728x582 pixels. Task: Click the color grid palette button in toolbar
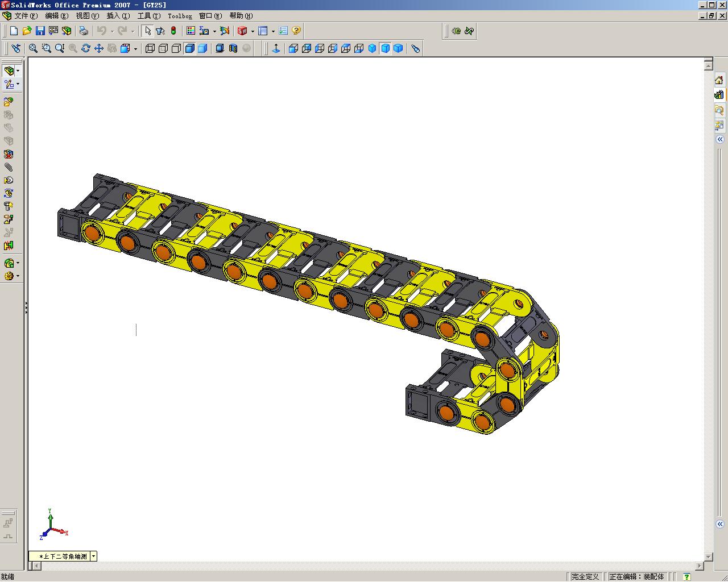pos(191,31)
